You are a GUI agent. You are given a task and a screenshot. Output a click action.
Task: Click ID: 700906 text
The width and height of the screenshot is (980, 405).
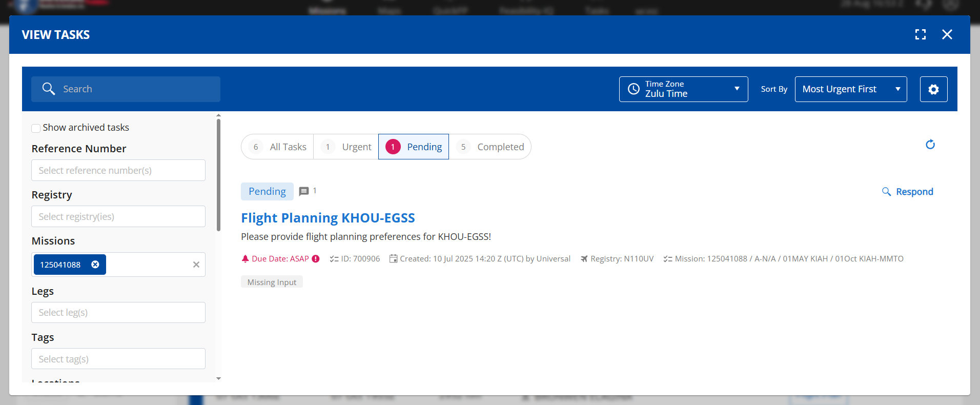[x=361, y=259]
